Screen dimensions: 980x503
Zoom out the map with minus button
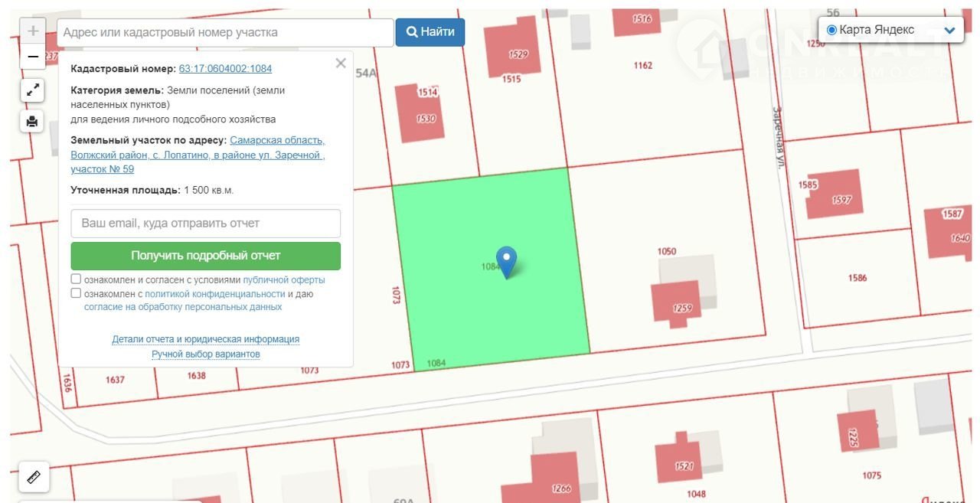point(33,57)
